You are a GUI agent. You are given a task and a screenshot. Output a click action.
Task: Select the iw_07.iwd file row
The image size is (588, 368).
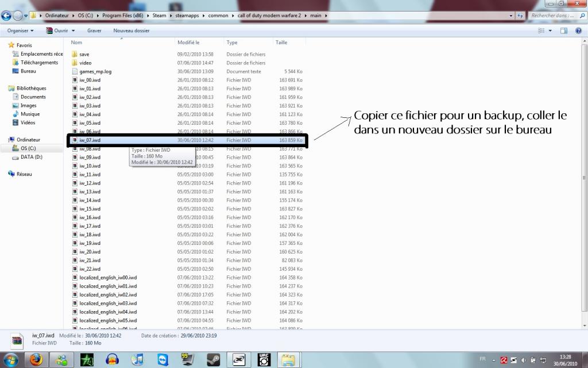click(187, 140)
